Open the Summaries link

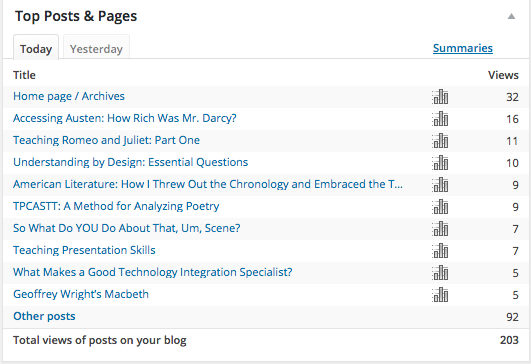click(x=463, y=48)
